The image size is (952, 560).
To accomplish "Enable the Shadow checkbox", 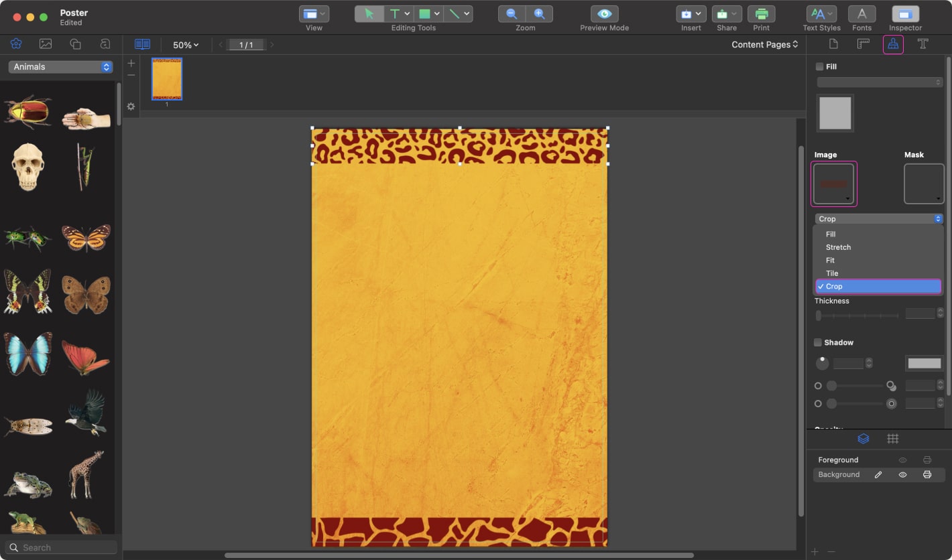I will (x=819, y=342).
